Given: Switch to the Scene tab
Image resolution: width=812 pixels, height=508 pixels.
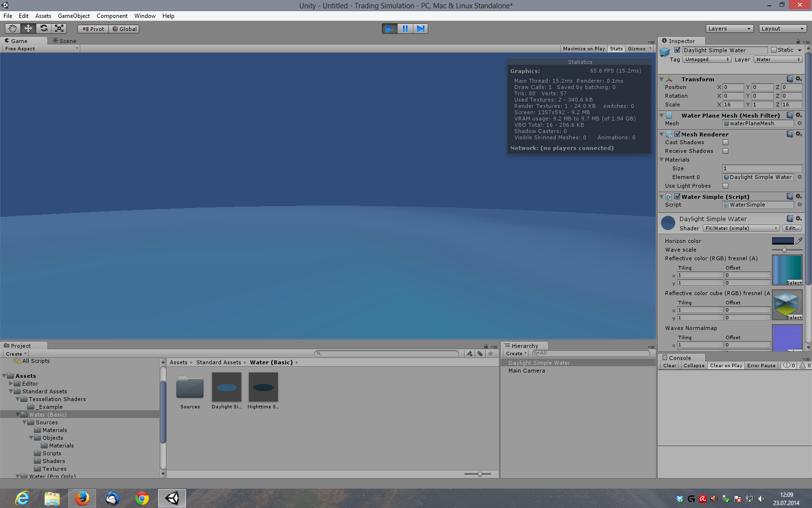Looking at the screenshot, I should coord(64,41).
